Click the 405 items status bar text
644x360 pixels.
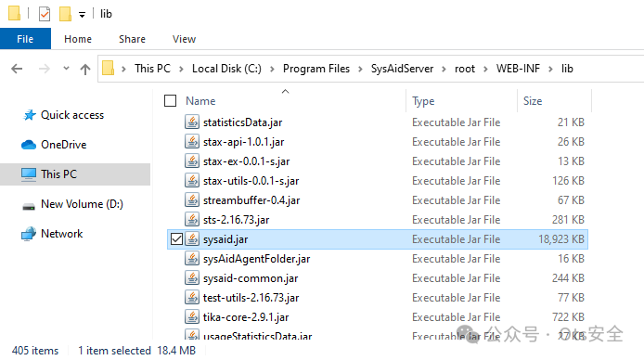click(35, 351)
